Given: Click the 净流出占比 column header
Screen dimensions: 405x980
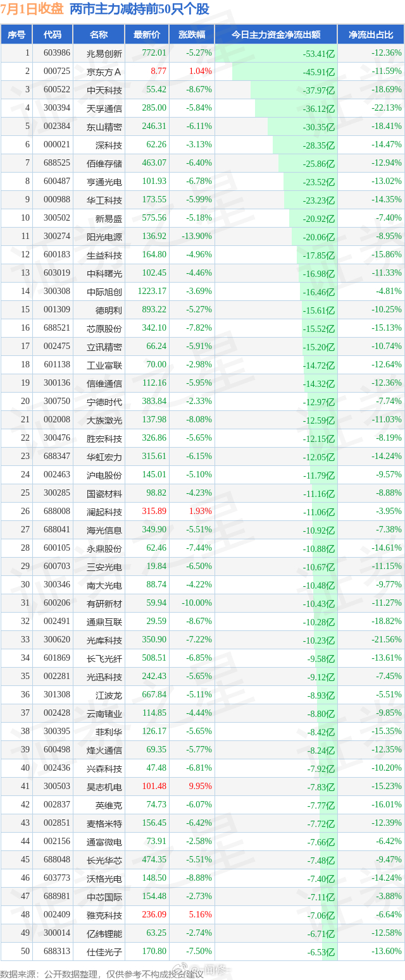Looking at the screenshot, I should (x=371, y=35).
